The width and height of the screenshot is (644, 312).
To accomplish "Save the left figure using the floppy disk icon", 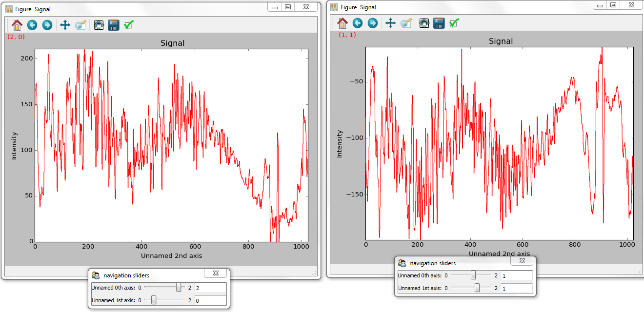I will pyautogui.click(x=114, y=25).
